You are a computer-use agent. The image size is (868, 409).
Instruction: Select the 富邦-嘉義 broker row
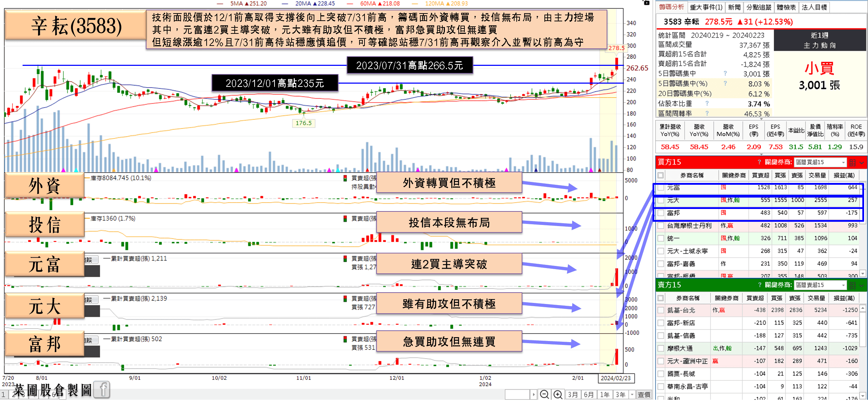click(x=758, y=264)
